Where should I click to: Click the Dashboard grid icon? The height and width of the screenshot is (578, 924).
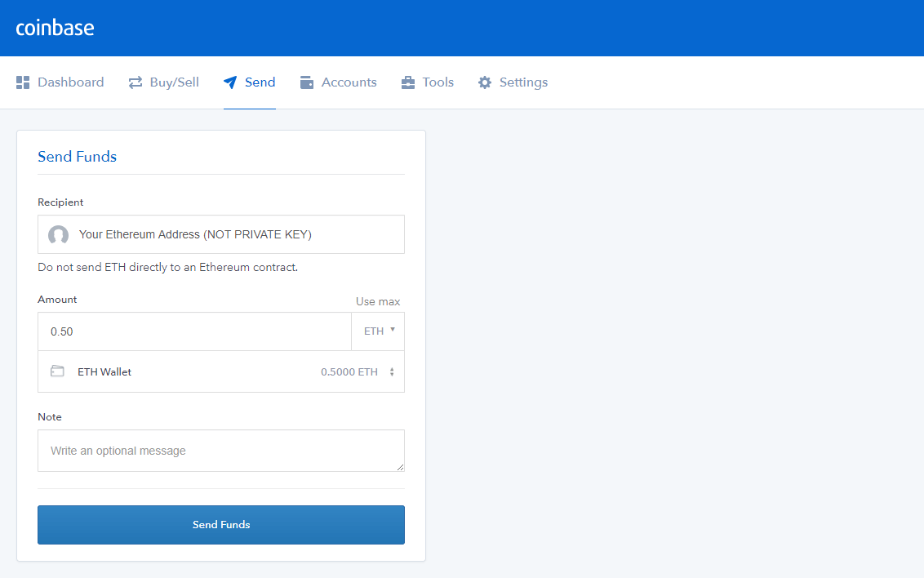(x=23, y=82)
